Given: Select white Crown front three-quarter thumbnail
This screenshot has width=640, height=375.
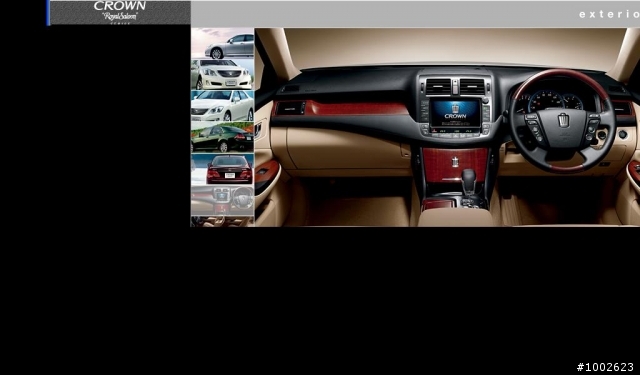Looking at the screenshot, I should pos(222,106).
